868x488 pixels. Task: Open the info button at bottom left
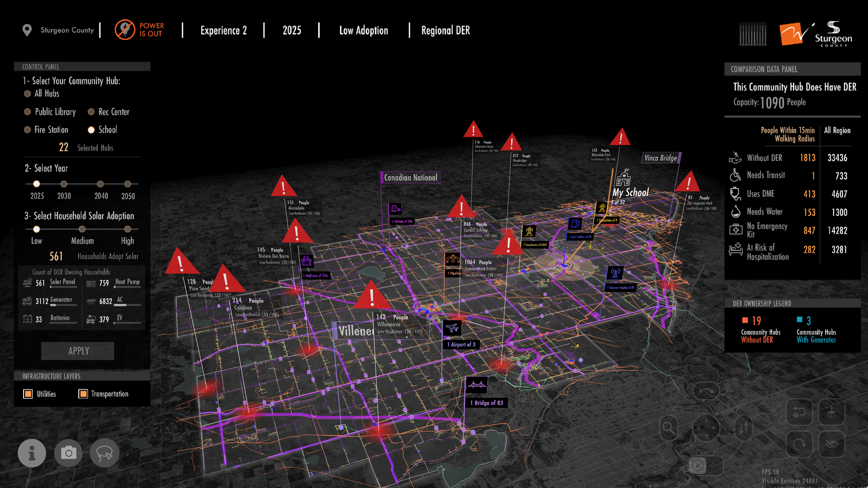(32, 453)
